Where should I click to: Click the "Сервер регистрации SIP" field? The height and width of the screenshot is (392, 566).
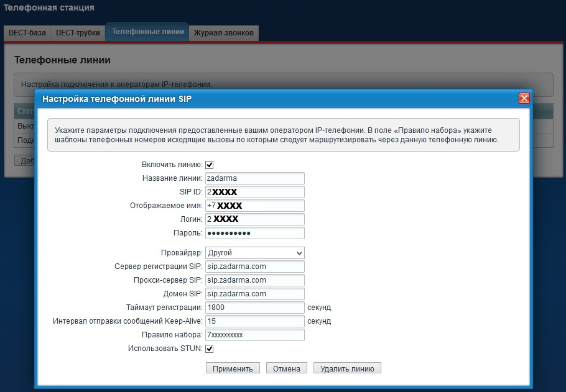click(254, 267)
